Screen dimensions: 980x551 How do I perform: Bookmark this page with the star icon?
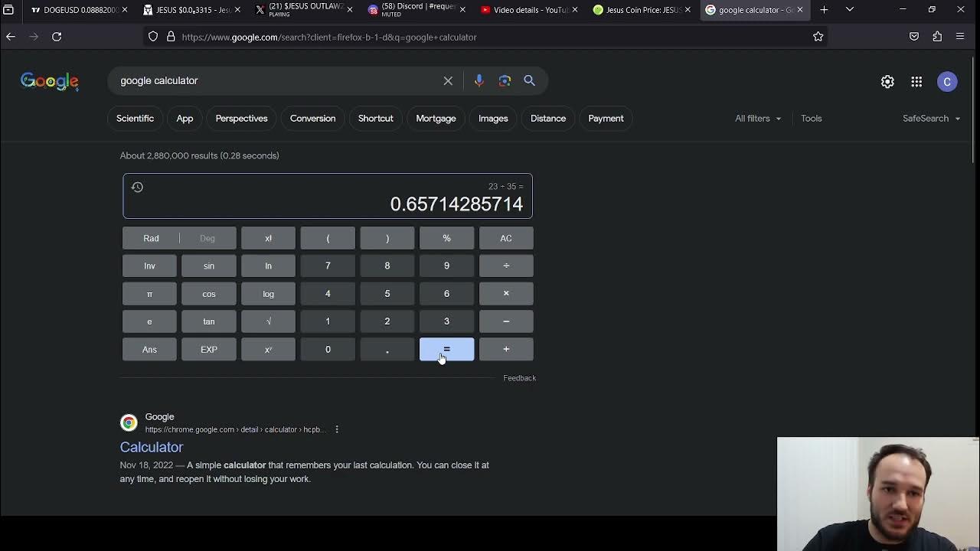(x=818, y=37)
